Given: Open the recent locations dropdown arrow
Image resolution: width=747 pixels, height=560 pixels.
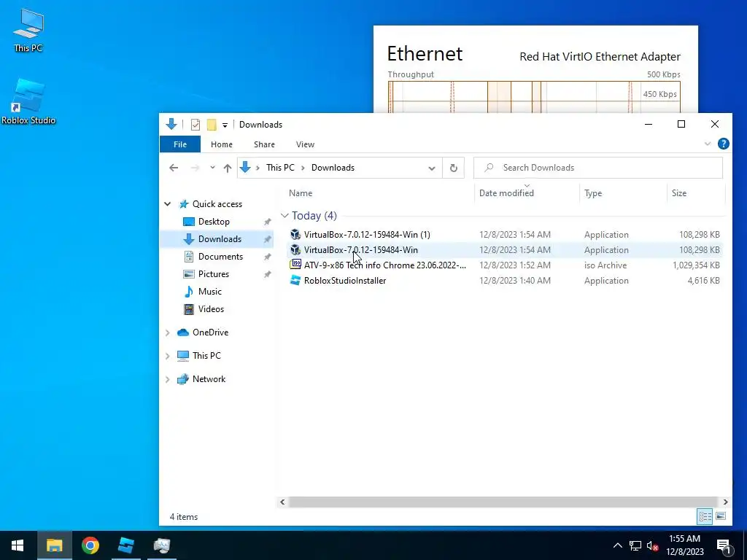Looking at the screenshot, I should (212, 168).
